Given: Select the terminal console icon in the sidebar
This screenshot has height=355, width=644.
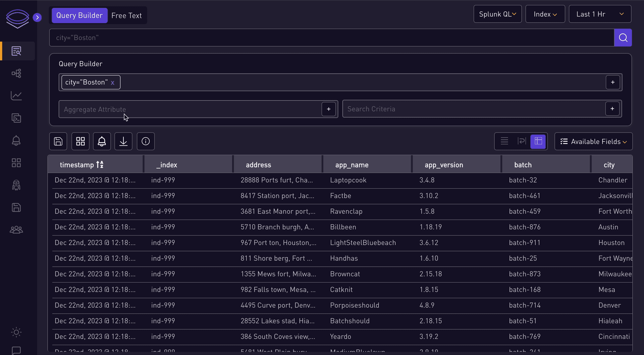Looking at the screenshot, I should click(16, 118).
